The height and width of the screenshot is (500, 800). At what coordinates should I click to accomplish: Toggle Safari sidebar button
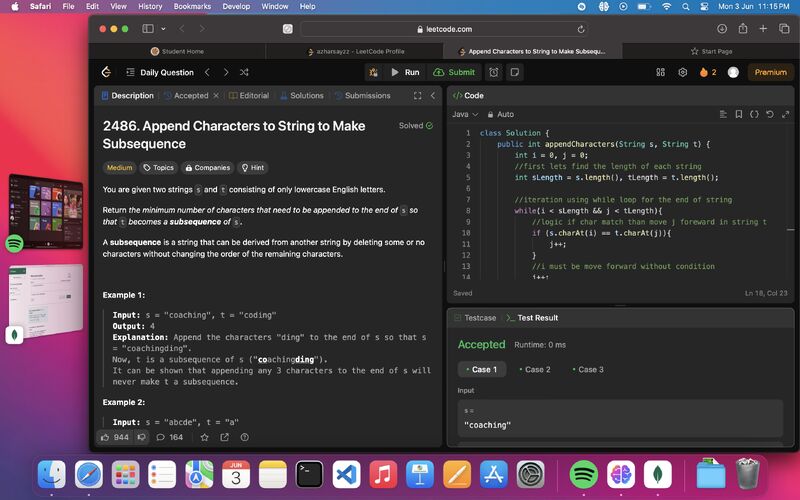click(x=149, y=29)
